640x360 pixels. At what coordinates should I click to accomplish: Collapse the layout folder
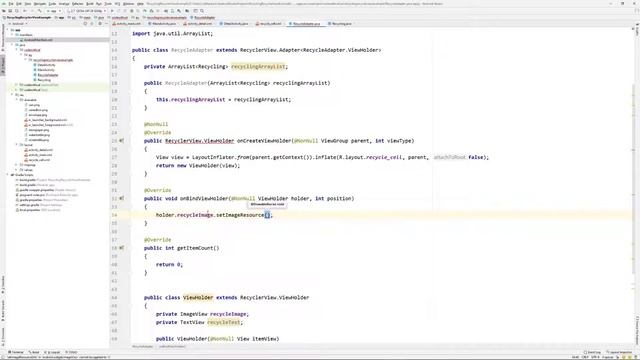pos(17,144)
